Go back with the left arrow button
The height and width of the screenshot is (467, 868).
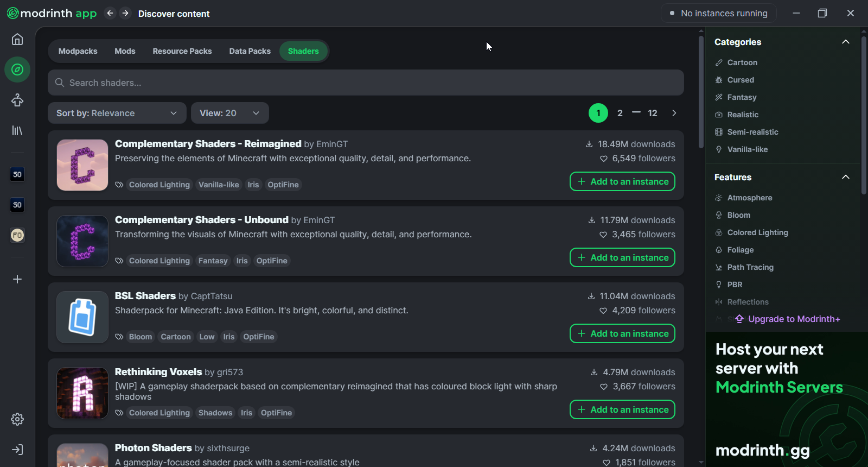(110, 13)
